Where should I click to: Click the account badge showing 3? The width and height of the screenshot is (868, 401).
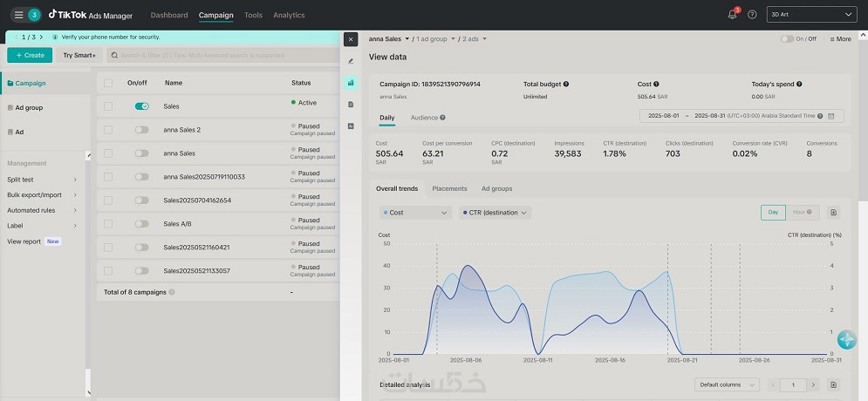(x=34, y=15)
